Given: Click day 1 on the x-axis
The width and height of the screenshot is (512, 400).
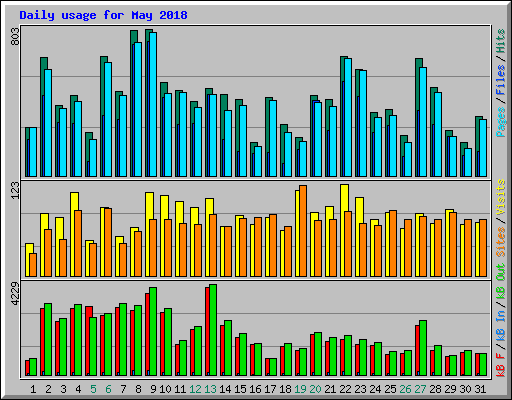Looking at the screenshot, I should click(33, 389).
